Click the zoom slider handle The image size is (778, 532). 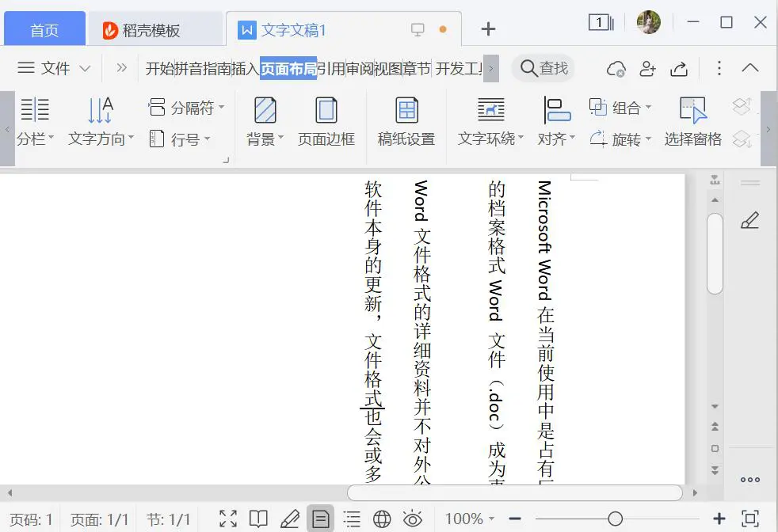[x=617, y=519]
